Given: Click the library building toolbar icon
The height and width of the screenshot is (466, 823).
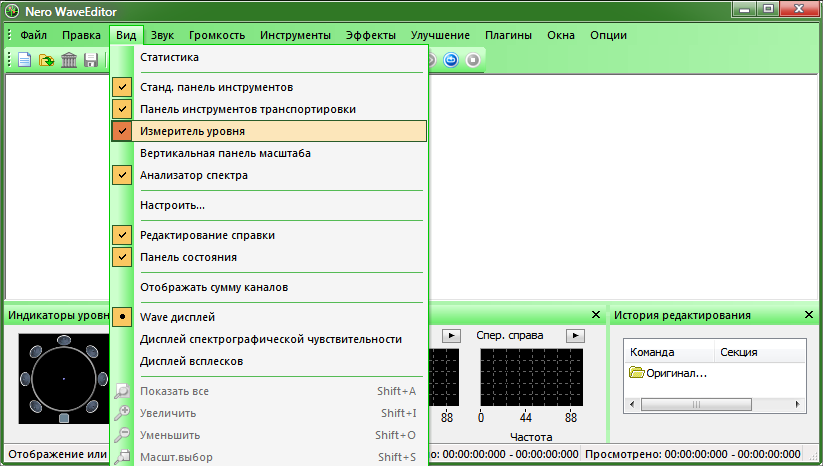Looking at the screenshot, I should [x=69, y=60].
